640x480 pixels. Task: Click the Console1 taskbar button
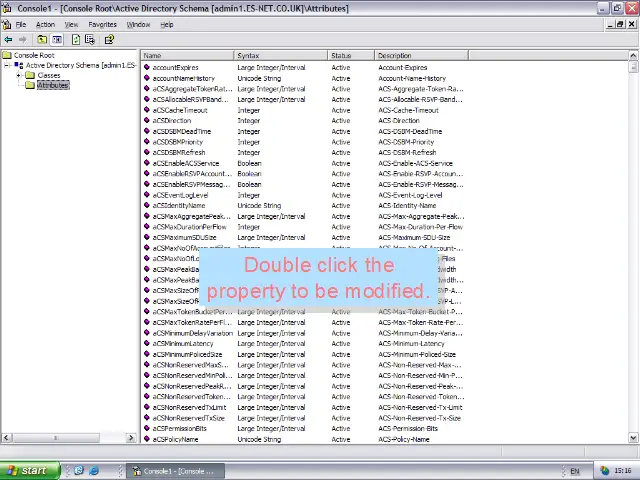click(175, 471)
